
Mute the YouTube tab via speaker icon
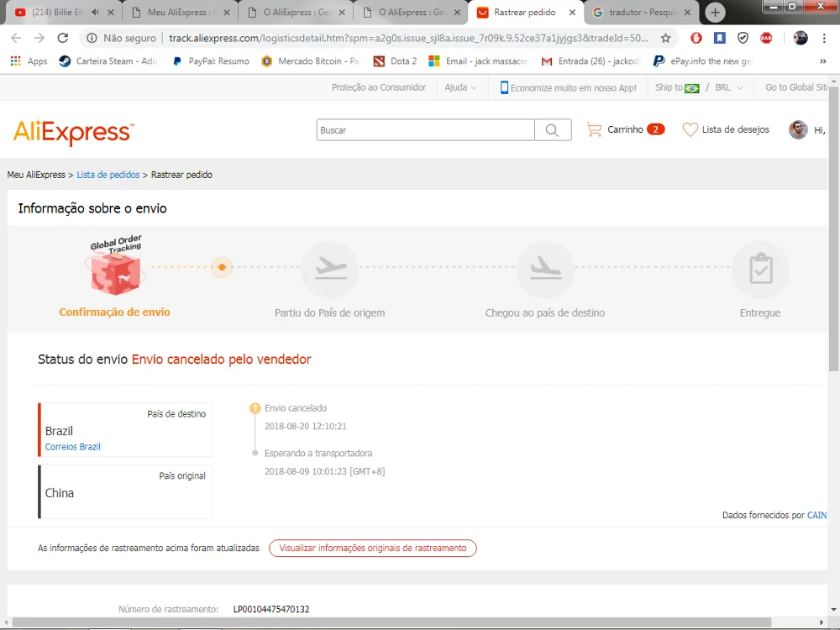point(96,12)
